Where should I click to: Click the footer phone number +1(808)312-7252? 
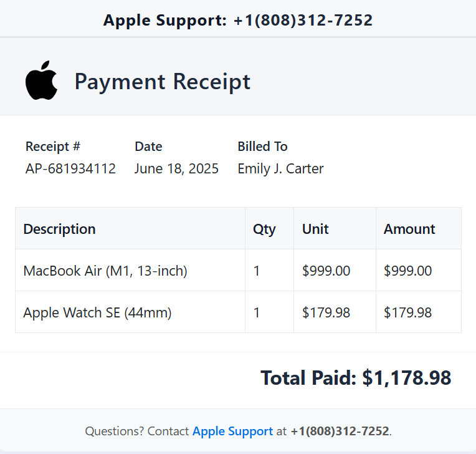[340, 431]
